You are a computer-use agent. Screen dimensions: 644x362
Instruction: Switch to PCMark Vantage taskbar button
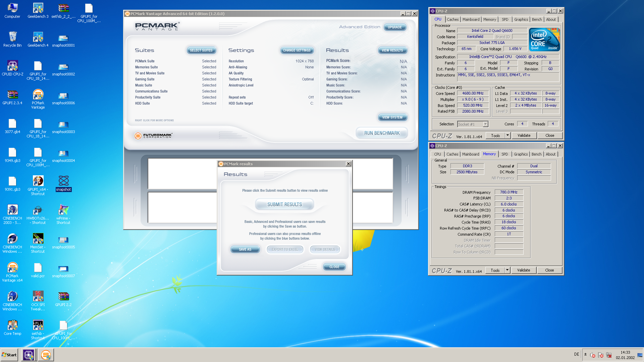click(46, 355)
